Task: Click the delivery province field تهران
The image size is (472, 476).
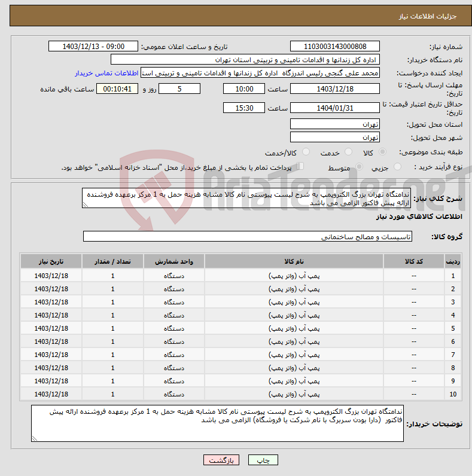Action: [335, 124]
